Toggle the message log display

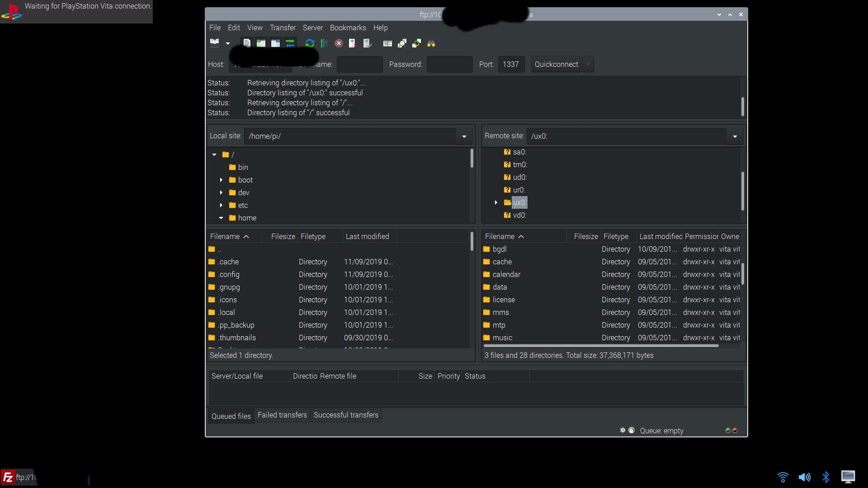pyautogui.click(x=247, y=43)
